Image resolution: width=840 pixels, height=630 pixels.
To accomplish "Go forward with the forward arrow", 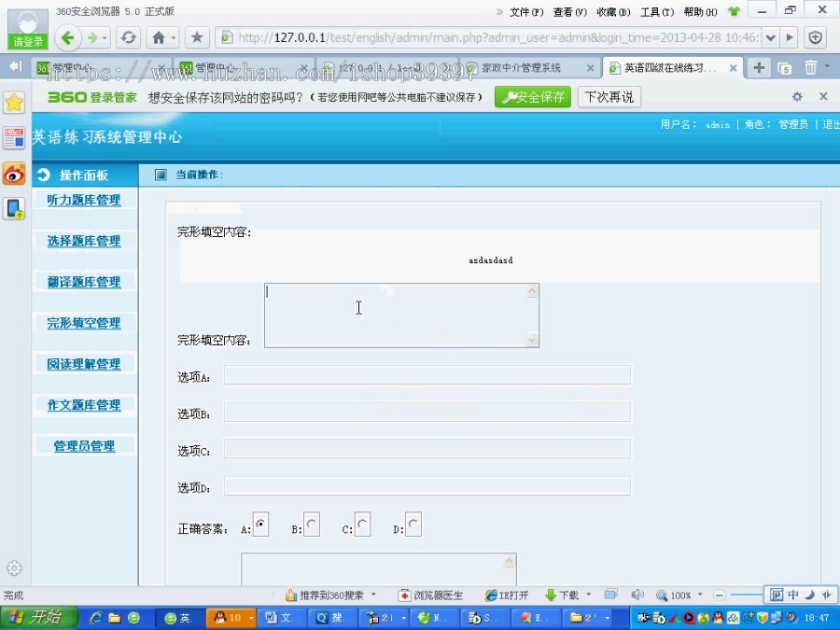I will click(92, 37).
